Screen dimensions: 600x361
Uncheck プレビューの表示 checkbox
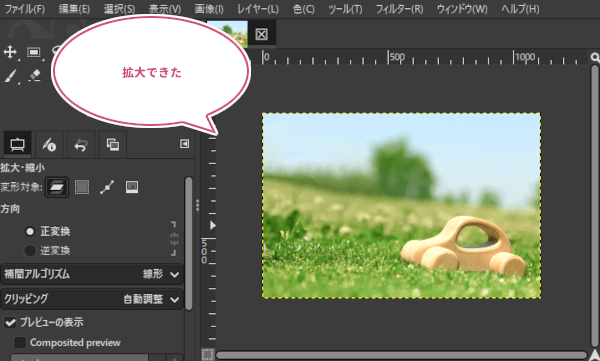10,322
